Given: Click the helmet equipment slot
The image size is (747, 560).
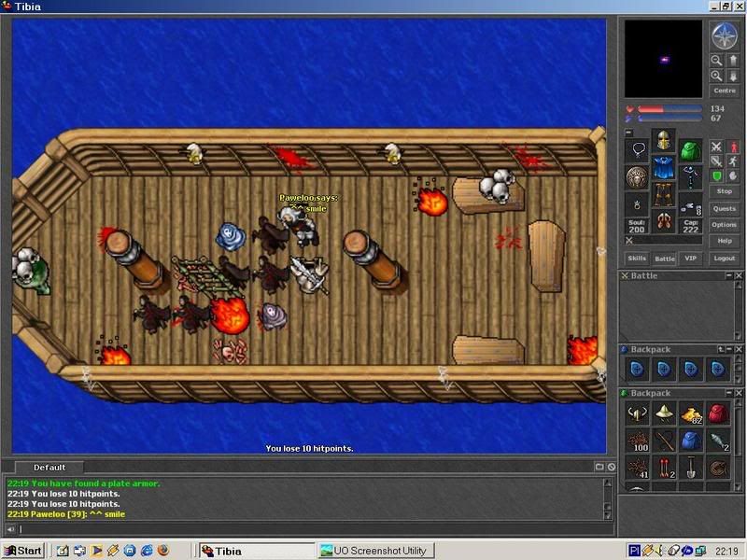Looking at the screenshot, I should 663,141.
